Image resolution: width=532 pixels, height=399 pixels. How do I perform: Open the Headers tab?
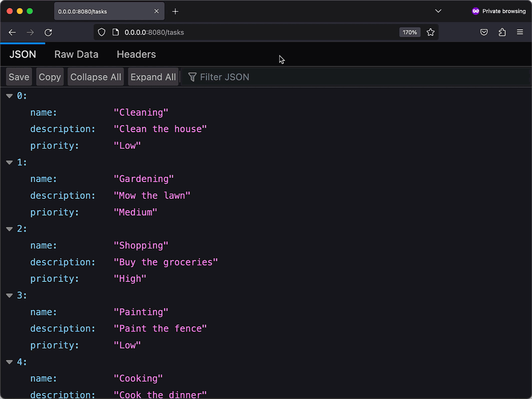[136, 54]
